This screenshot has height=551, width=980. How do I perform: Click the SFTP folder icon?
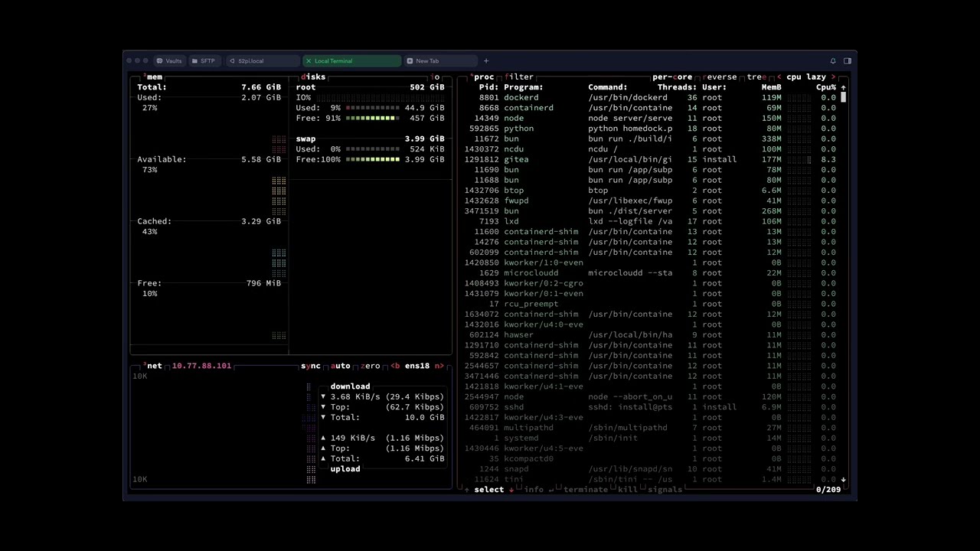pos(194,60)
